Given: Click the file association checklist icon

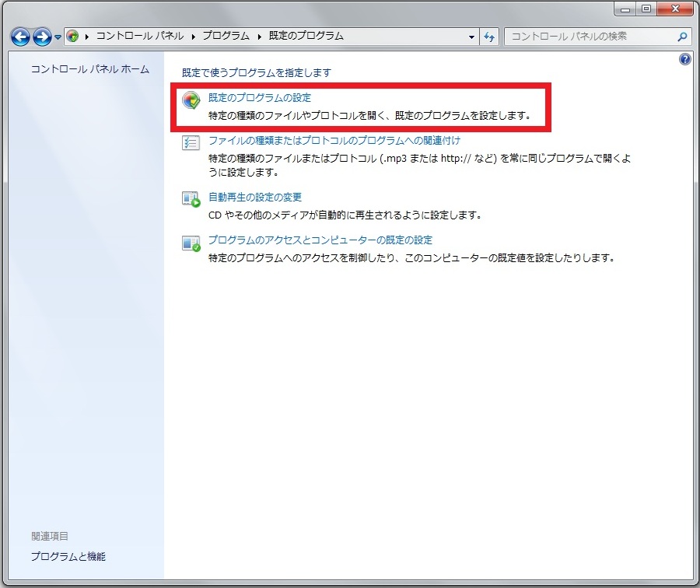Looking at the screenshot, I should coord(191,143).
